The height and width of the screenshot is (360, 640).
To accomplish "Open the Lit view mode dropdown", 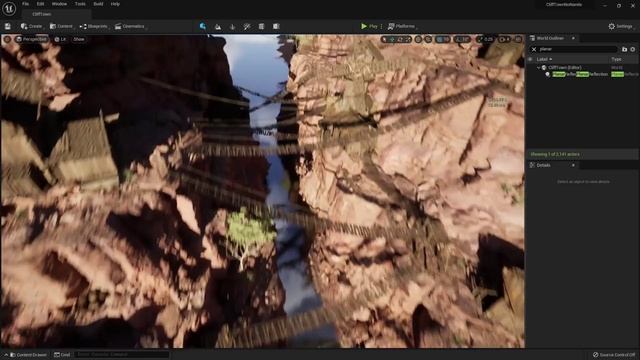I will coord(60,39).
